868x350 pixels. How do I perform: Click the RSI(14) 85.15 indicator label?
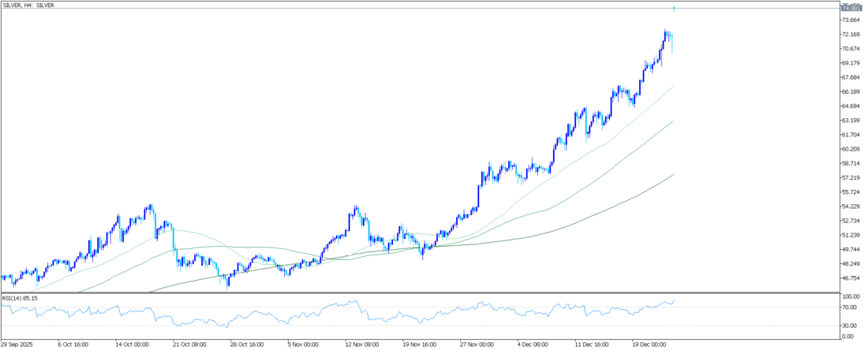click(x=19, y=298)
